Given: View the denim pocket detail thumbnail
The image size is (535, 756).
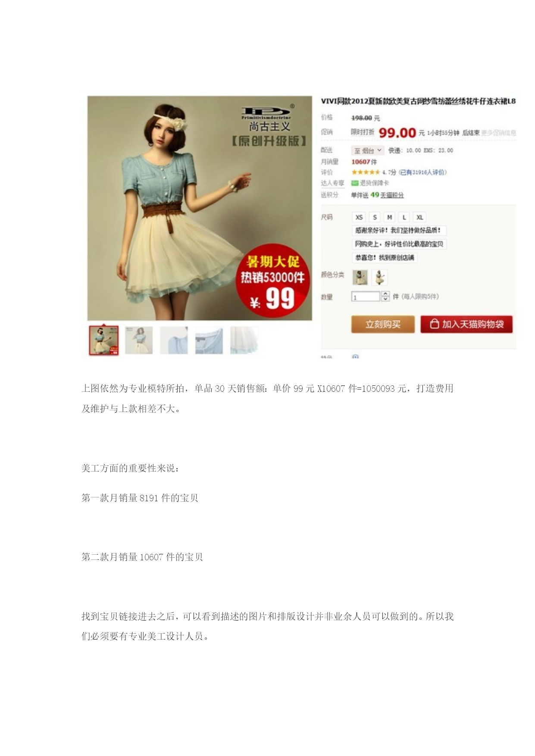Looking at the screenshot, I should (209, 341).
